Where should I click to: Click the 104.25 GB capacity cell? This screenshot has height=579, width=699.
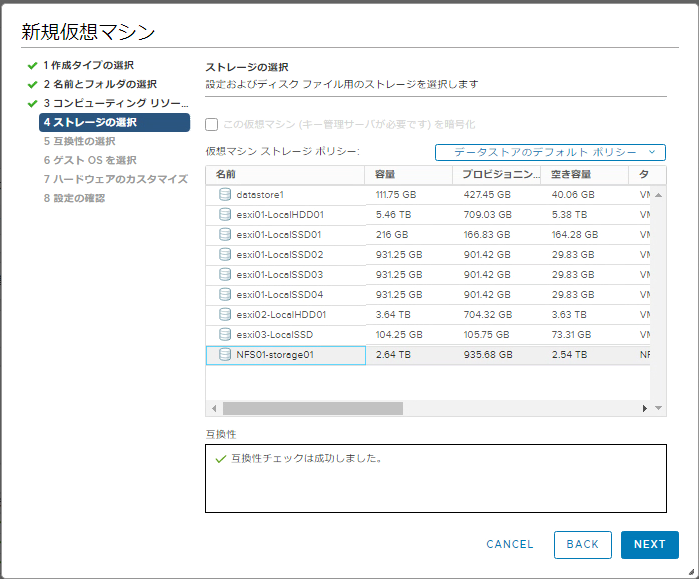(399, 335)
